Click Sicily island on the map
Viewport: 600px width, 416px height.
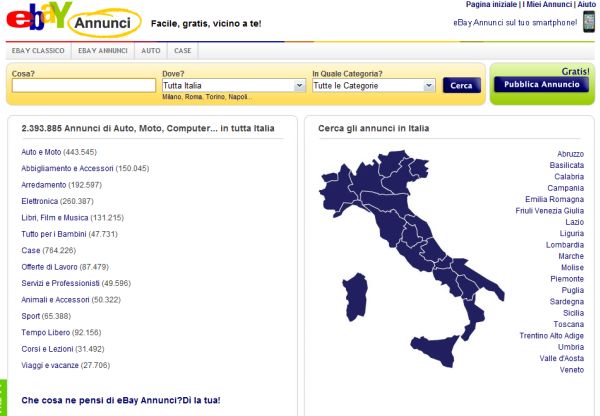click(436, 350)
